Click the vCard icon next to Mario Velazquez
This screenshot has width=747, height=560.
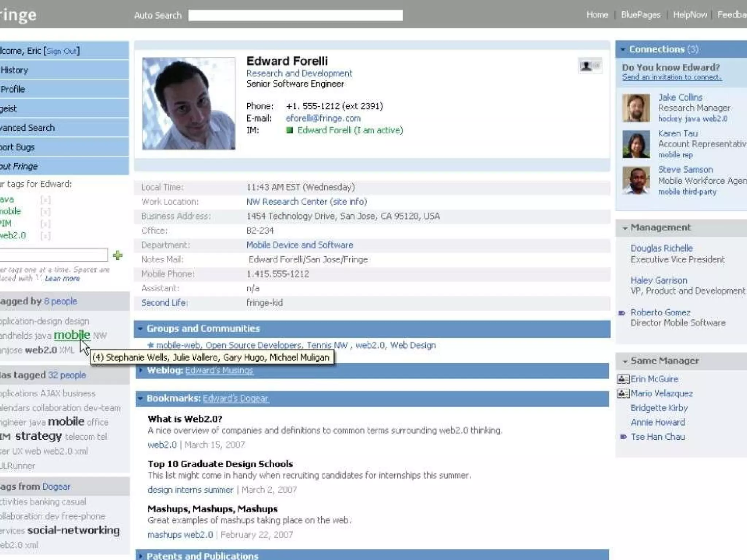click(x=623, y=393)
